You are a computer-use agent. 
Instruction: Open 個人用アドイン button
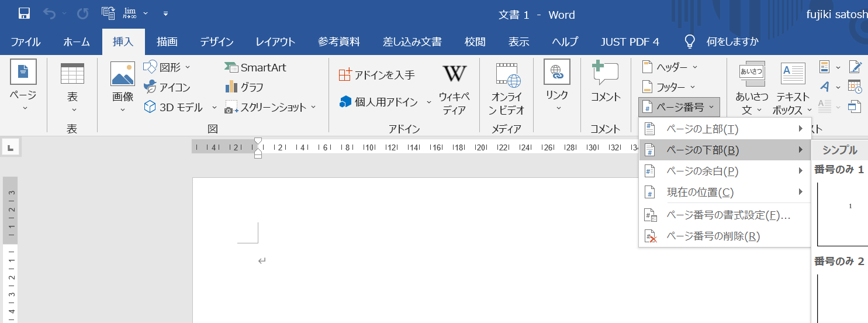(379, 102)
